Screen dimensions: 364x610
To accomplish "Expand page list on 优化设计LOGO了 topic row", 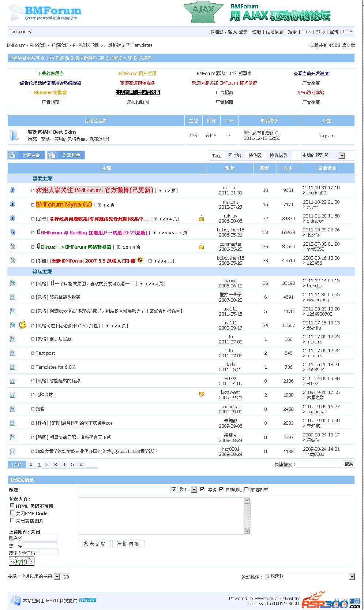I will click(107, 326).
